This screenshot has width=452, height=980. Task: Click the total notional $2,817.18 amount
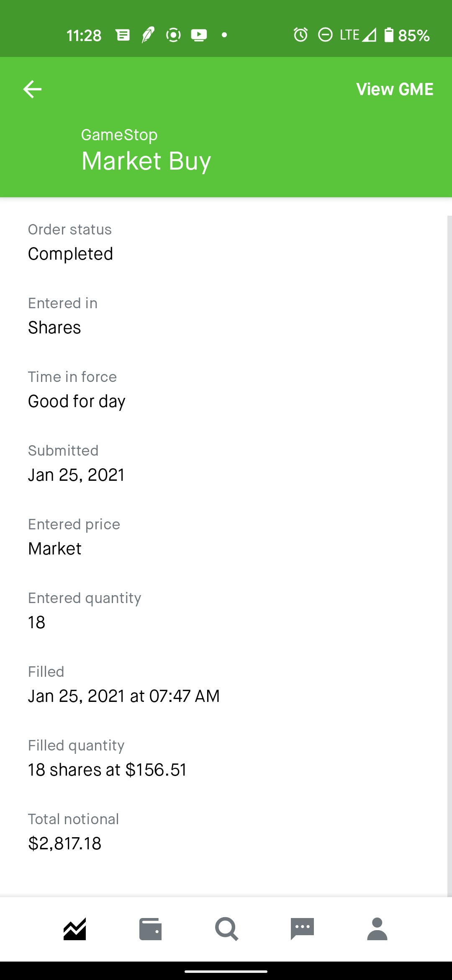tap(64, 843)
